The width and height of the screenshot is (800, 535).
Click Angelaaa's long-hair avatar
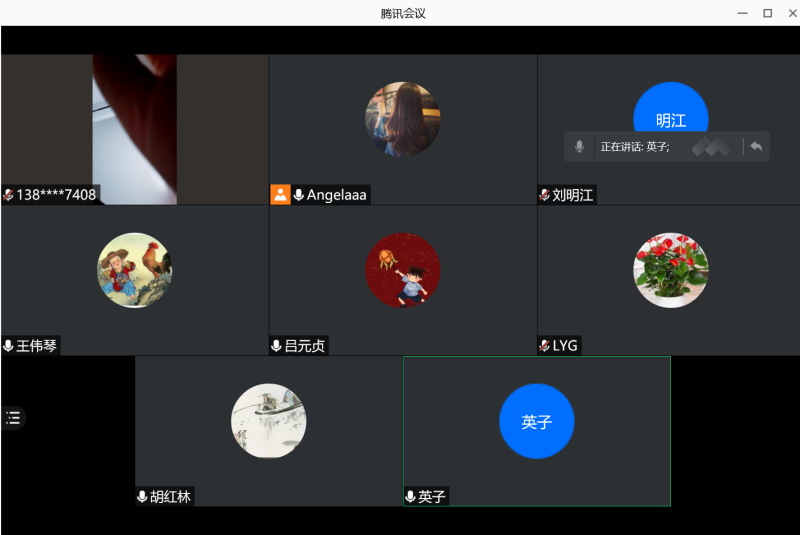403,119
